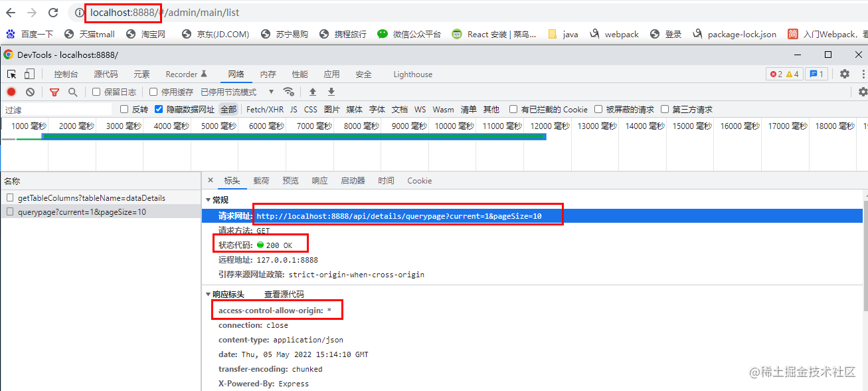Screen dimensions: 868x391
Task: Tick the 反转 filter checkbox
Action: 124,109
